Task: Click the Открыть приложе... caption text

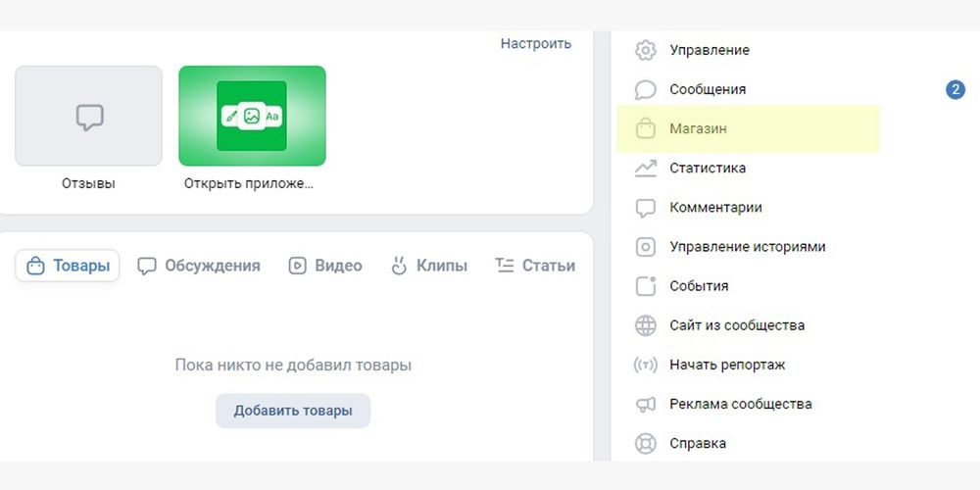Action: (x=249, y=184)
